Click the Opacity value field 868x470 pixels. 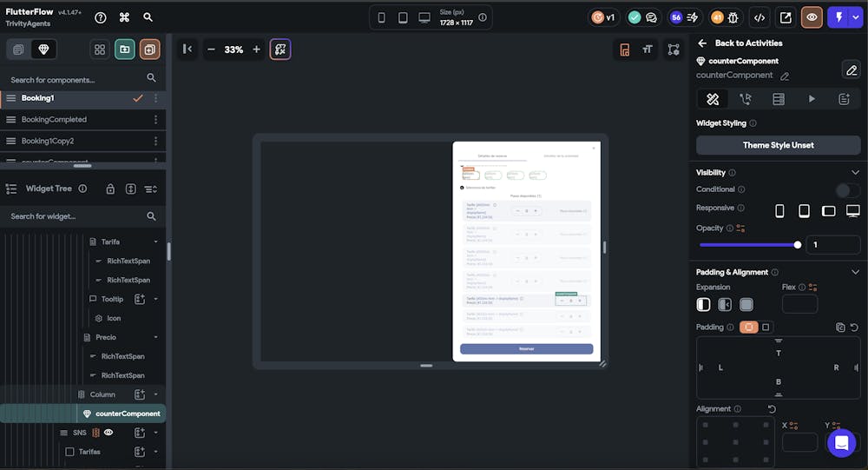click(x=832, y=245)
